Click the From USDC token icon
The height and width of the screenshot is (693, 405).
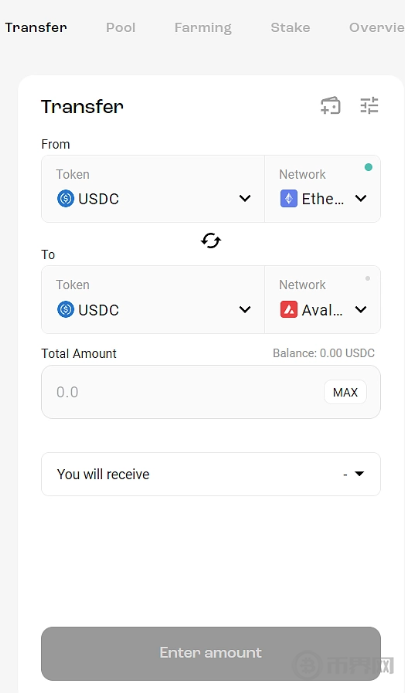pyautogui.click(x=65, y=198)
